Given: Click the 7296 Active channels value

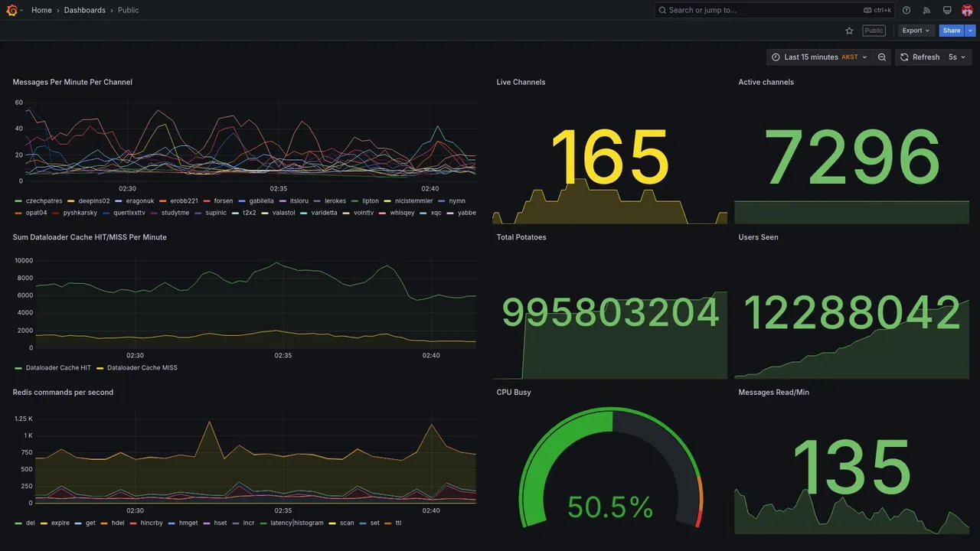Looking at the screenshot, I should coord(852,157).
